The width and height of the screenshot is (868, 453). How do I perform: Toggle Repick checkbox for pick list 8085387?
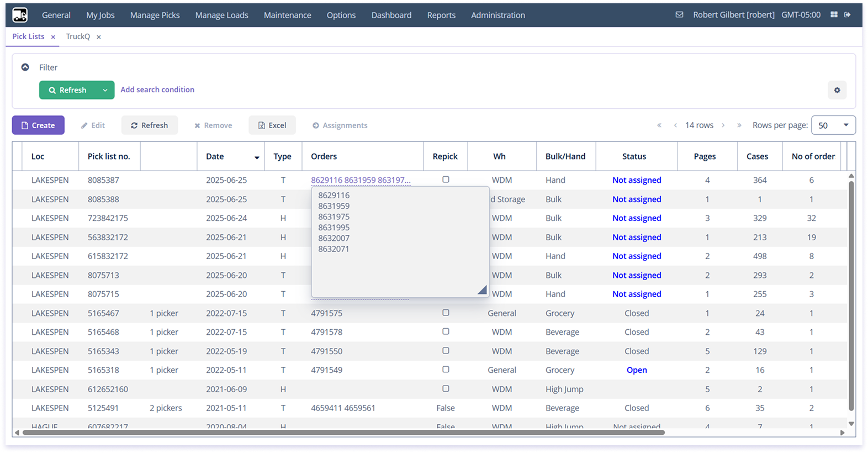click(x=446, y=180)
